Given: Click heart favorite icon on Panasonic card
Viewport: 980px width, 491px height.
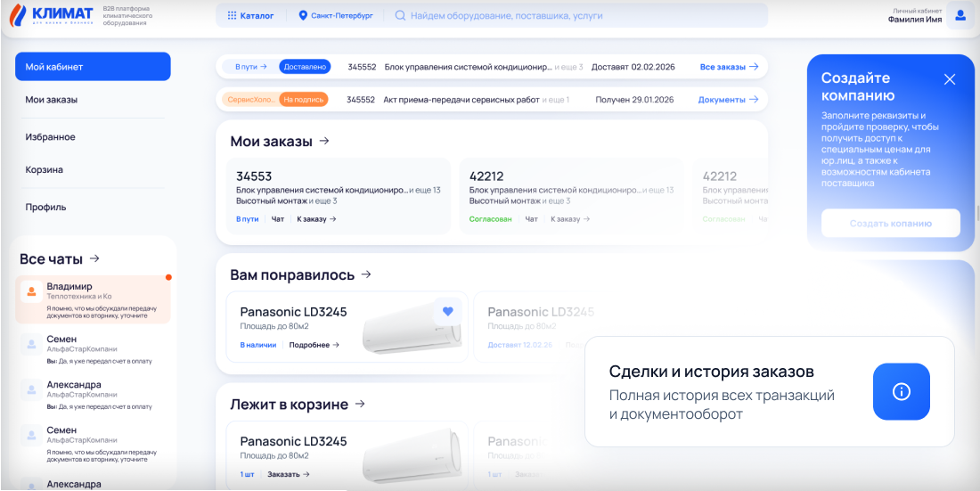Looking at the screenshot, I should pyautogui.click(x=447, y=311).
